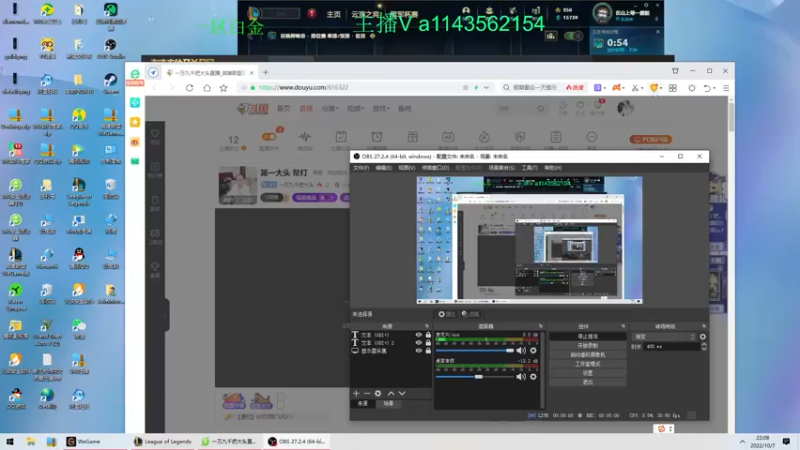Click the 工作室模式 button in OBS
Screen dimensions: 800x450
(588, 364)
